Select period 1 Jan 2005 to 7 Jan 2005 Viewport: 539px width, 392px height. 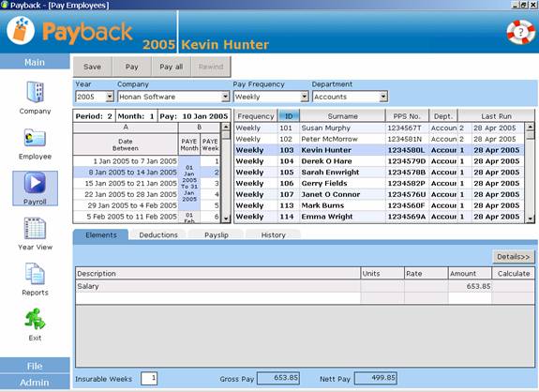point(126,161)
